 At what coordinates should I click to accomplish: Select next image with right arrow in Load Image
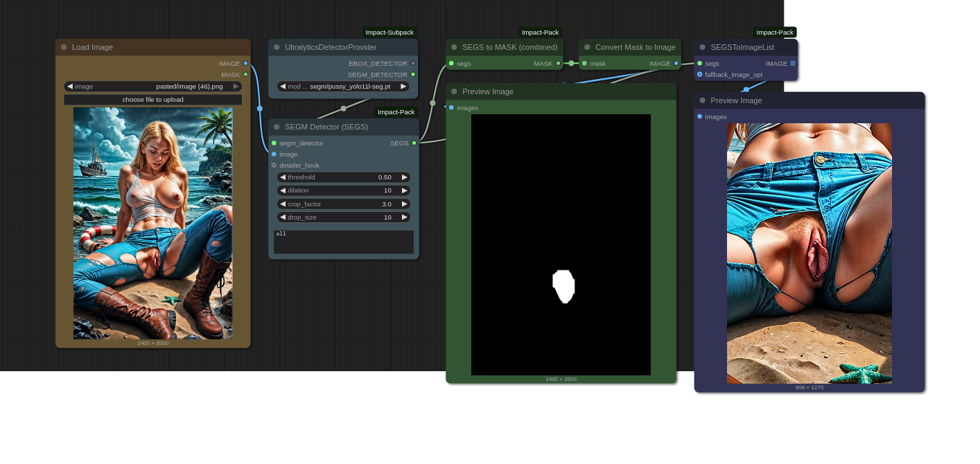click(236, 87)
